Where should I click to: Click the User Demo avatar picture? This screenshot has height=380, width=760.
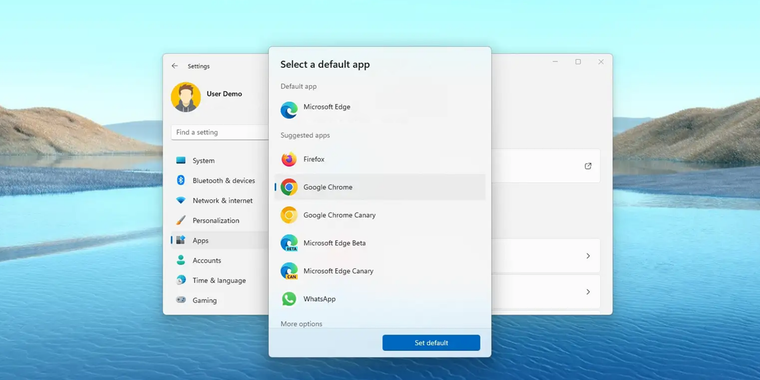pos(186,97)
